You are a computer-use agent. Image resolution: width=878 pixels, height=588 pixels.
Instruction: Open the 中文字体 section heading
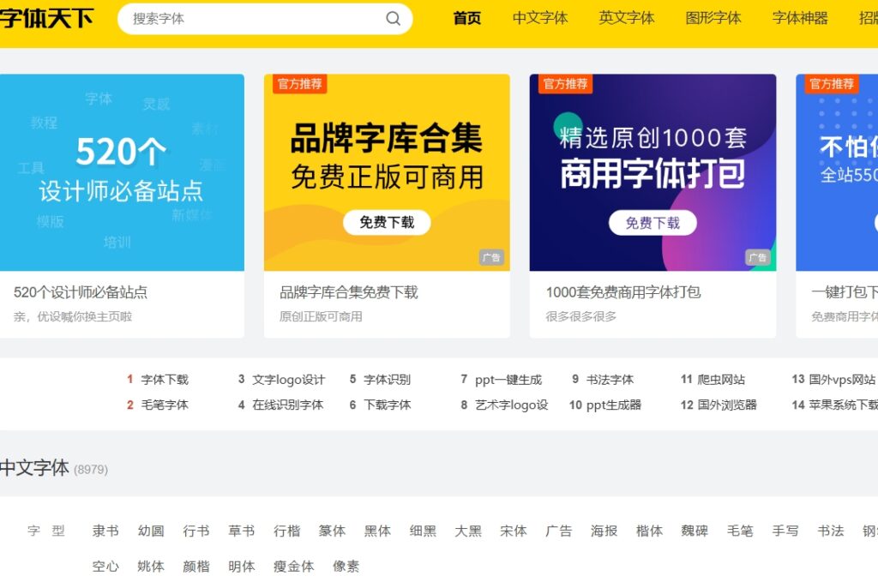[34, 468]
